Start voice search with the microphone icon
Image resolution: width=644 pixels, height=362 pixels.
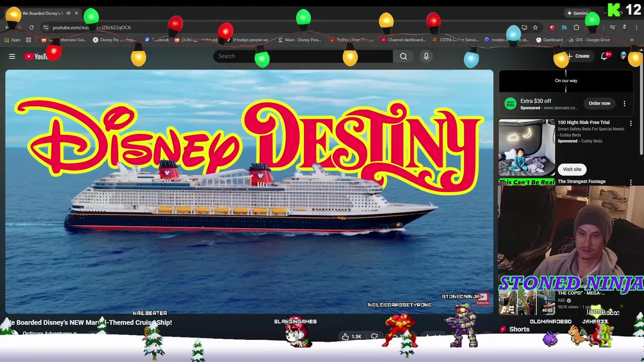click(426, 56)
